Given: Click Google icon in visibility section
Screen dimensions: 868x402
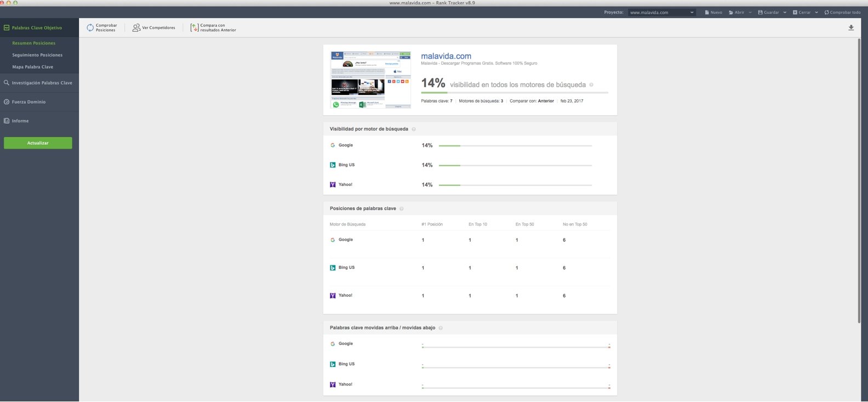Looking at the screenshot, I should [333, 145].
